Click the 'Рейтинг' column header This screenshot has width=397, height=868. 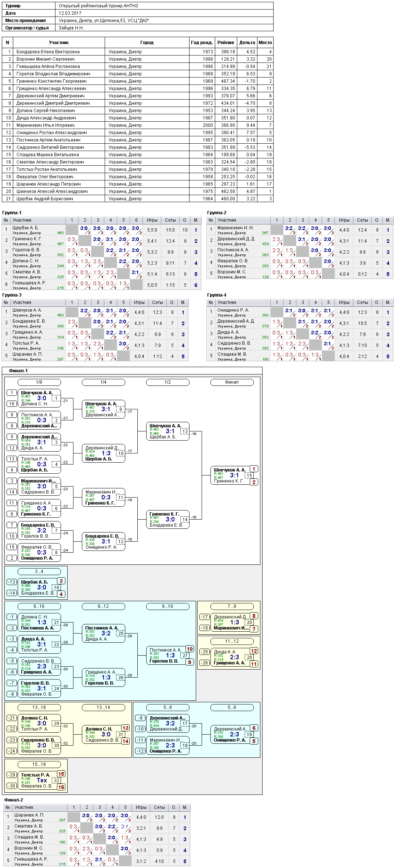(226, 43)
